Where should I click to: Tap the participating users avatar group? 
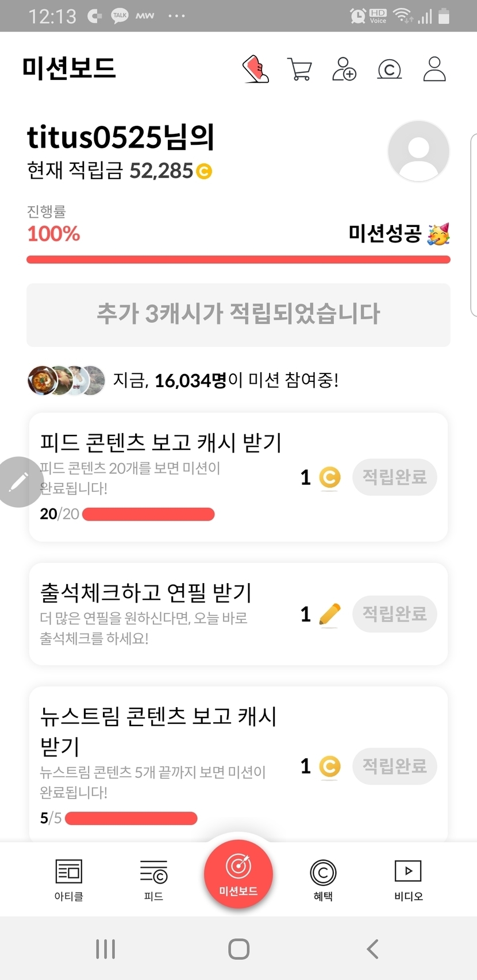tap(67, 380)
